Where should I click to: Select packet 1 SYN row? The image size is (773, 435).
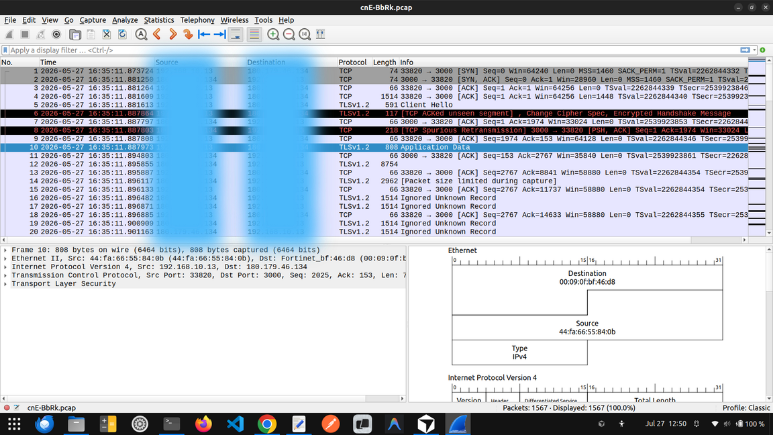374,71
